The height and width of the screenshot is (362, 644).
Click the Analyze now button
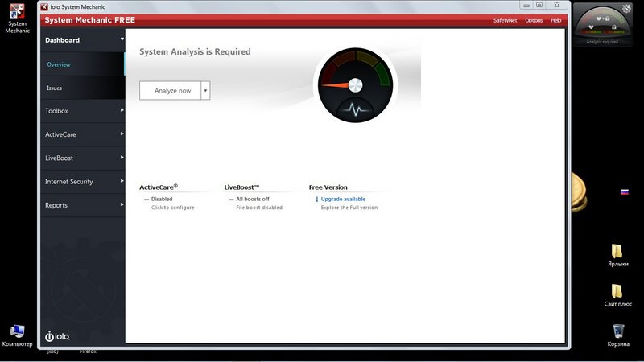click(x=171, y=90)
